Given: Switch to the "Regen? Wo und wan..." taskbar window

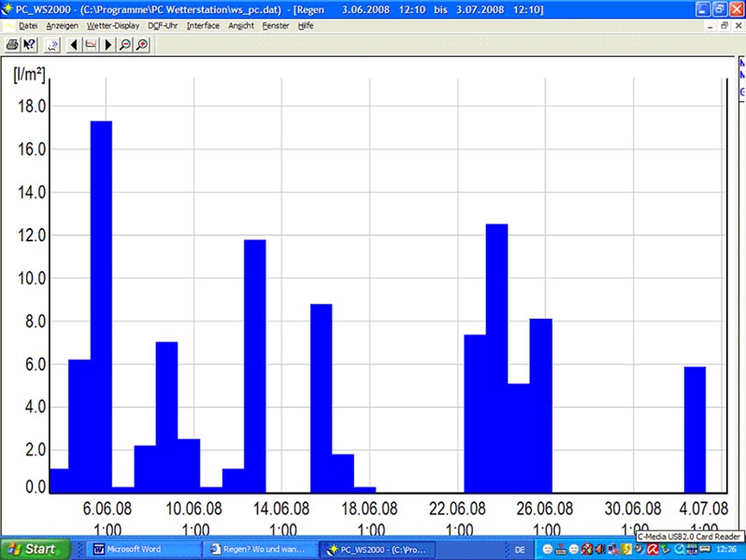Looking at the screenshot, I should click(262, 549).
